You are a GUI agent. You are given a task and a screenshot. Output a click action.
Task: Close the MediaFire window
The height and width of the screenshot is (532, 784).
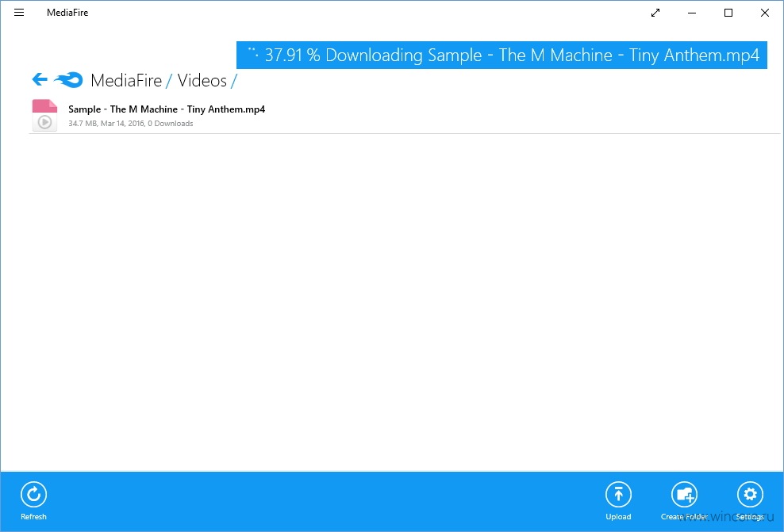(x=765, y=13)
